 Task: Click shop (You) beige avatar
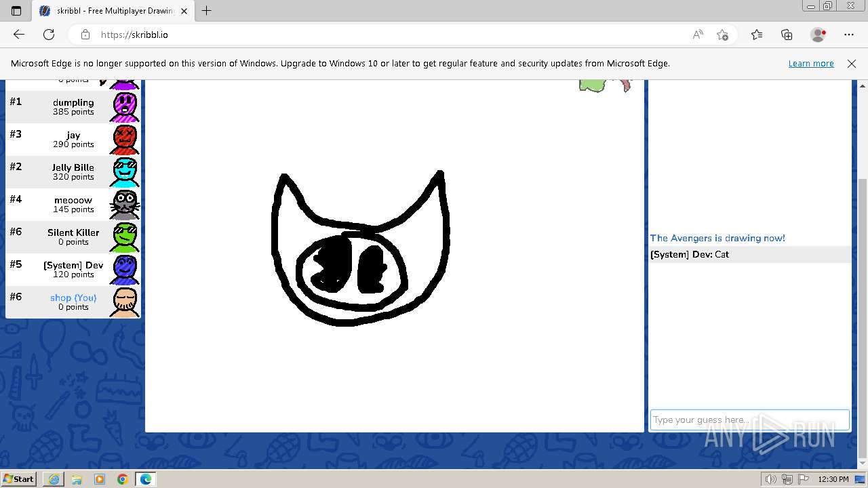click(125, 302)
